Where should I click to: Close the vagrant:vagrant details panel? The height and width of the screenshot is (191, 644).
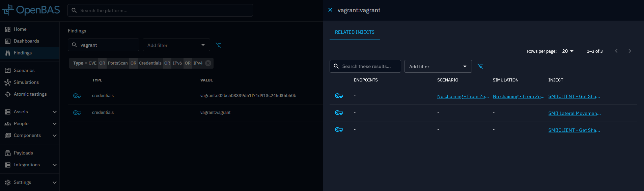pyautogui.click(x=330, y=10)
